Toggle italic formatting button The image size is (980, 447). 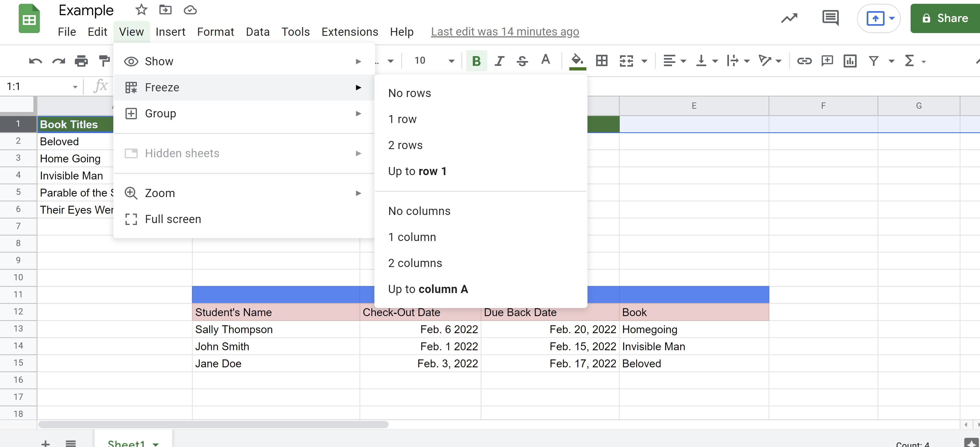pos(499,61)
